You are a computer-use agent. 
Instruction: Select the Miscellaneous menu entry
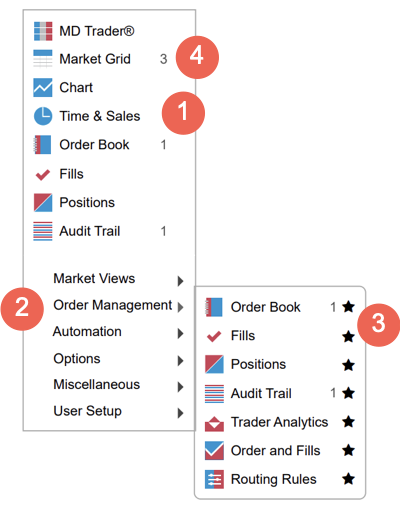tap(97, 385)
